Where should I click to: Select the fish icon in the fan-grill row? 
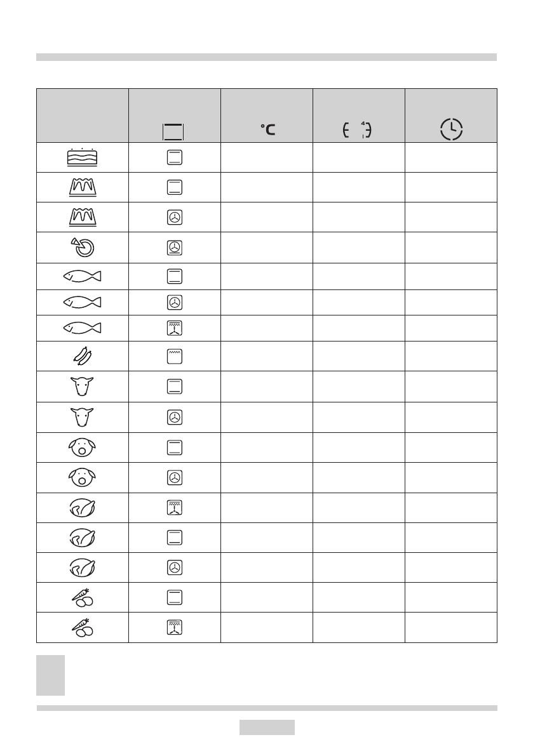click(82, 328)
